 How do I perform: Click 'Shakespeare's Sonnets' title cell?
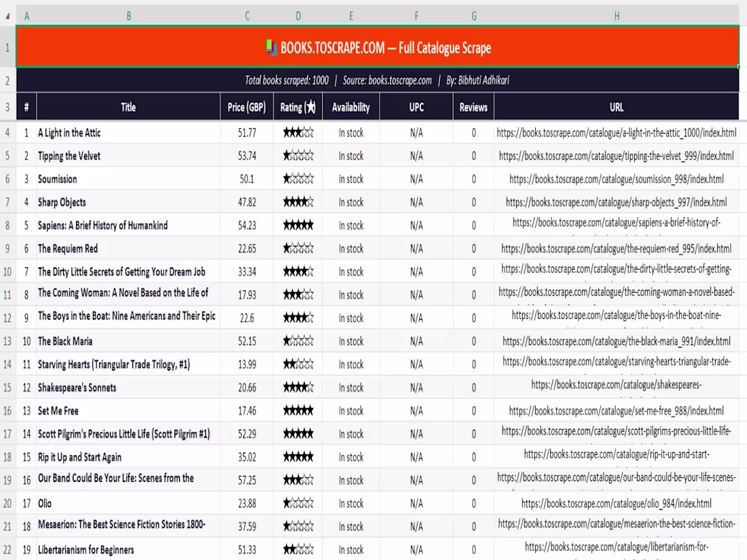128,388
